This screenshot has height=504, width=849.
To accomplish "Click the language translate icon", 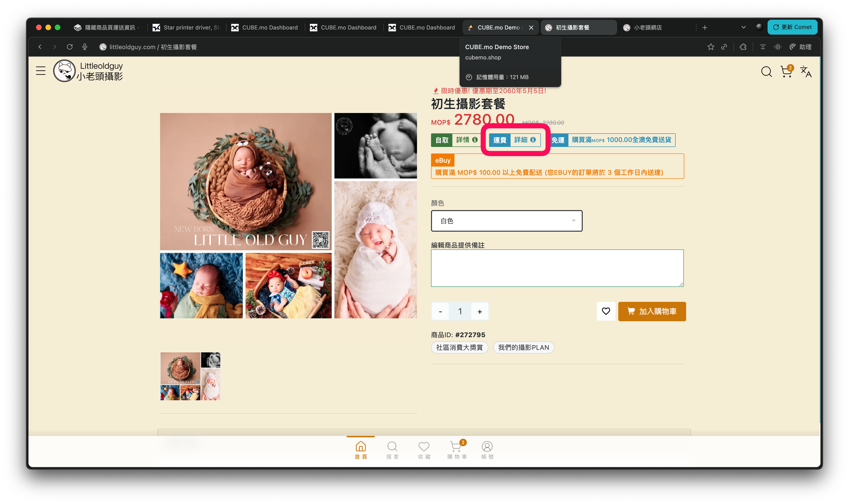I will coord(805,72).
